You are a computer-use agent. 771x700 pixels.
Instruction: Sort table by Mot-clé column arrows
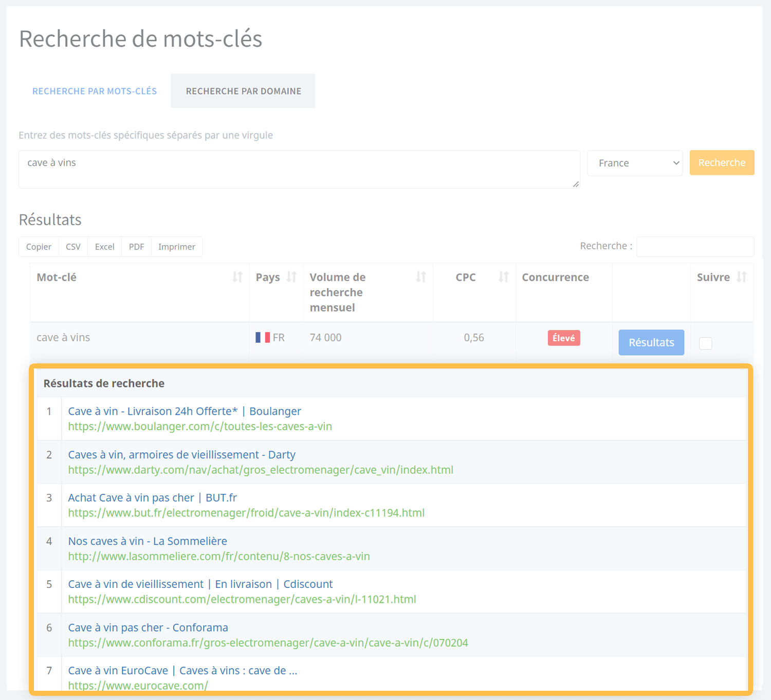[237, 278]
